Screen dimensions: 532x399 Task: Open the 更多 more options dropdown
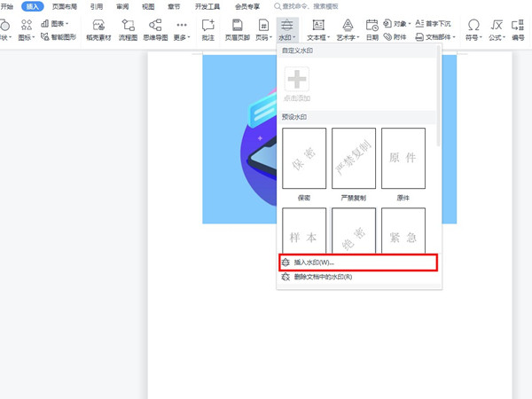(182, 39)
